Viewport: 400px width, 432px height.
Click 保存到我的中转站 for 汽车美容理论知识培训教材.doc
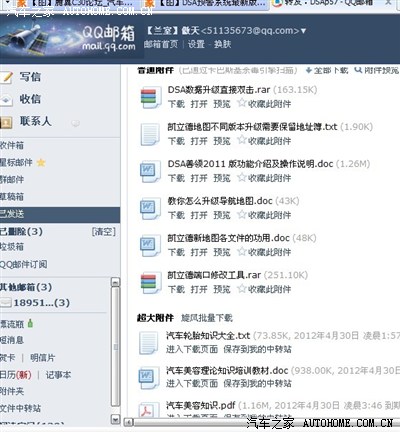click(x=257, y=383)
